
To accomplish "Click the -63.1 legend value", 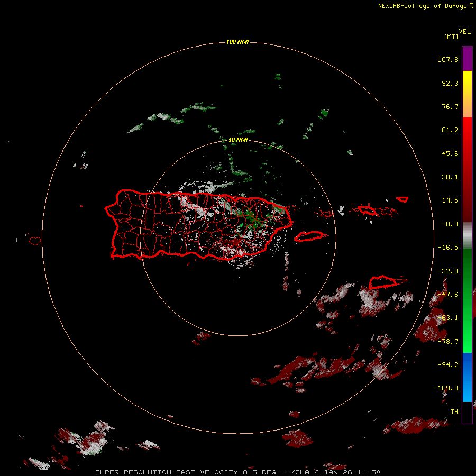I will point(448,318).
